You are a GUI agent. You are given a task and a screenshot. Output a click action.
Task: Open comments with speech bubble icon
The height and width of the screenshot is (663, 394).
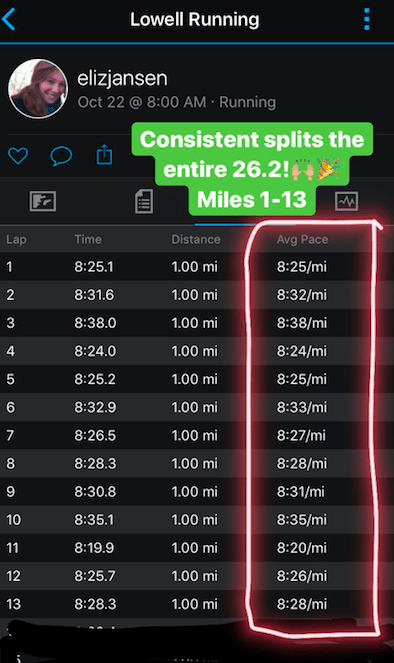(x=61, y=156)
